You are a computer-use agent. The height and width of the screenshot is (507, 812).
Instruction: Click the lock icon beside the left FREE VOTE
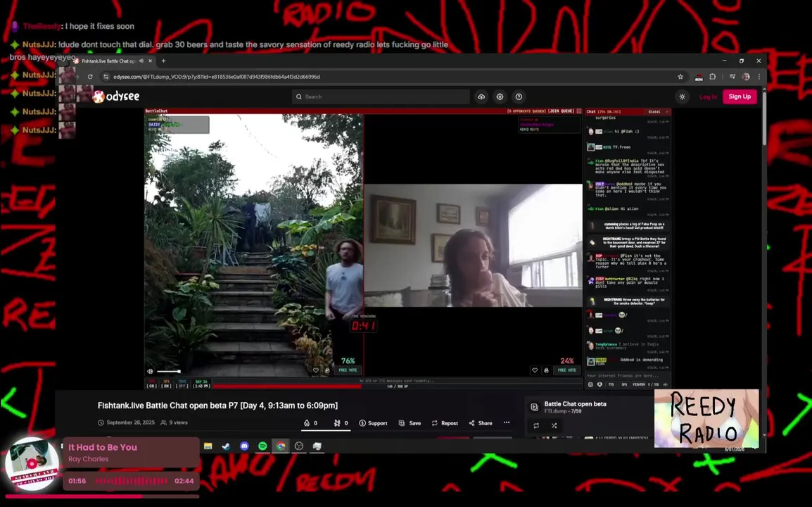pos(327,370)
